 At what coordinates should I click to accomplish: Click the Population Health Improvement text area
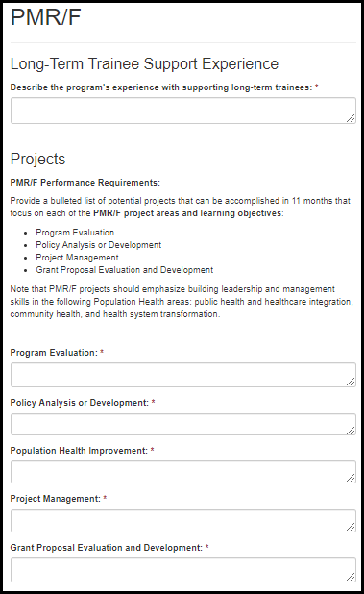pos(183,472)
